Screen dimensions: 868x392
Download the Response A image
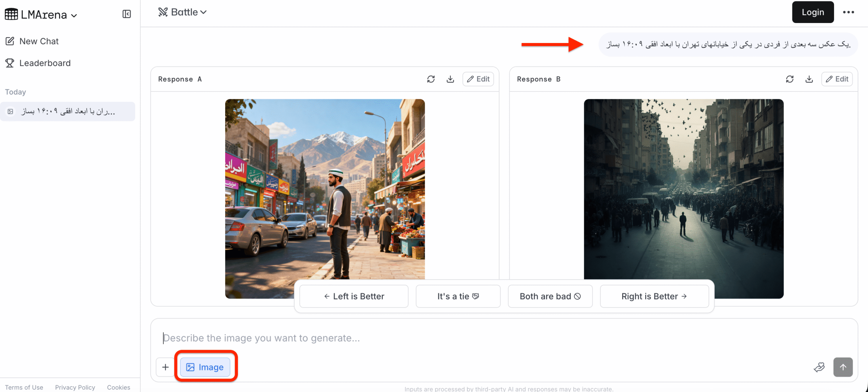[x=450, y=79]
